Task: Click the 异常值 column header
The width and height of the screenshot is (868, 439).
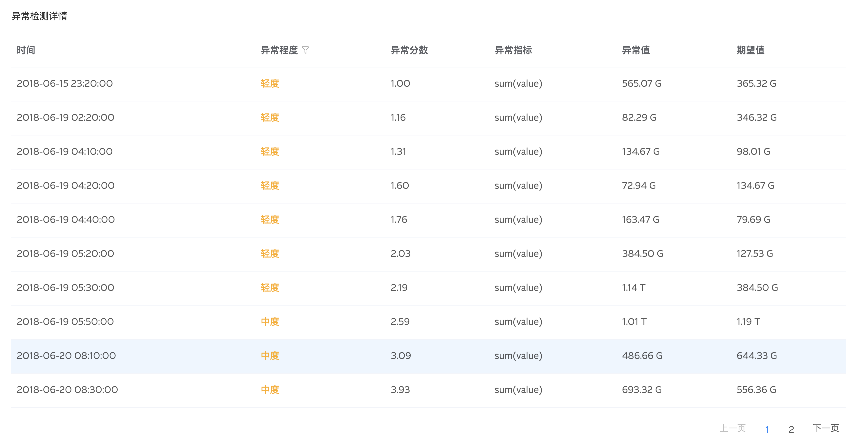Action: 636,50
